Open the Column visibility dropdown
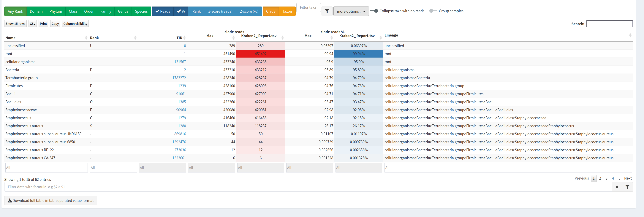The image size is (644, 217). click(75, 24)
